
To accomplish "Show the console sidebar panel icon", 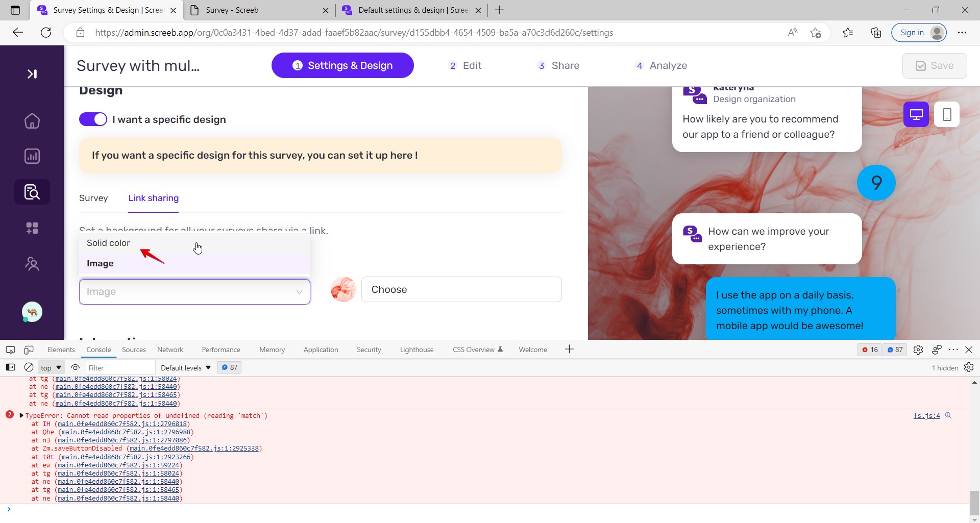I will pyautogui.click(x=10, y=367).
